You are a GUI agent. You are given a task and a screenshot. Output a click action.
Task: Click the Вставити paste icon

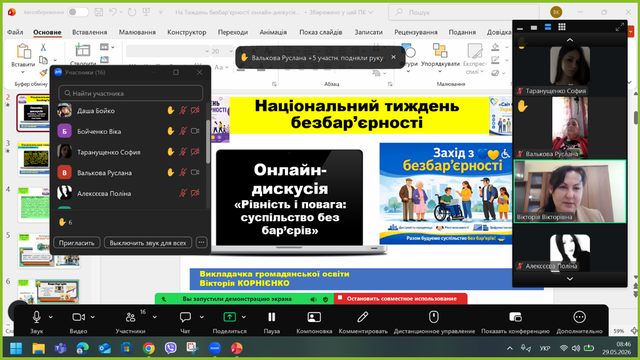click(x=23, y=52)
